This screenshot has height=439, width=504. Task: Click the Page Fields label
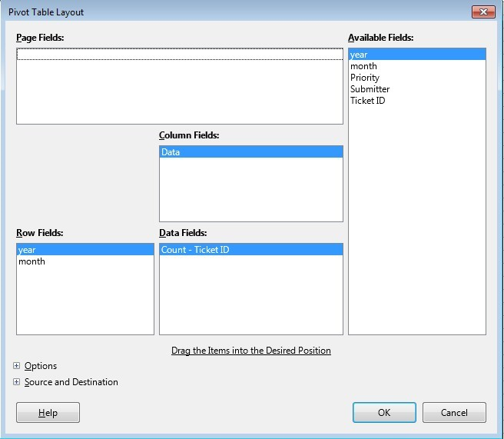(40, 38)
